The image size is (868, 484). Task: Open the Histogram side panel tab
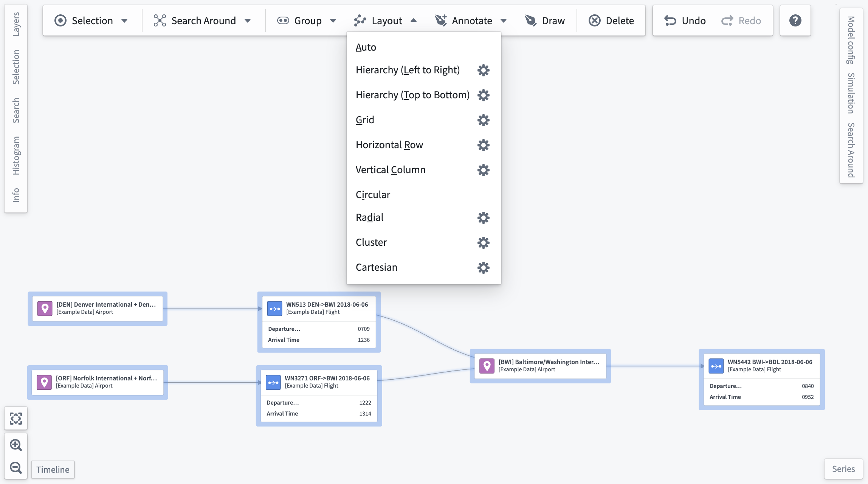[x=16, y=155]
